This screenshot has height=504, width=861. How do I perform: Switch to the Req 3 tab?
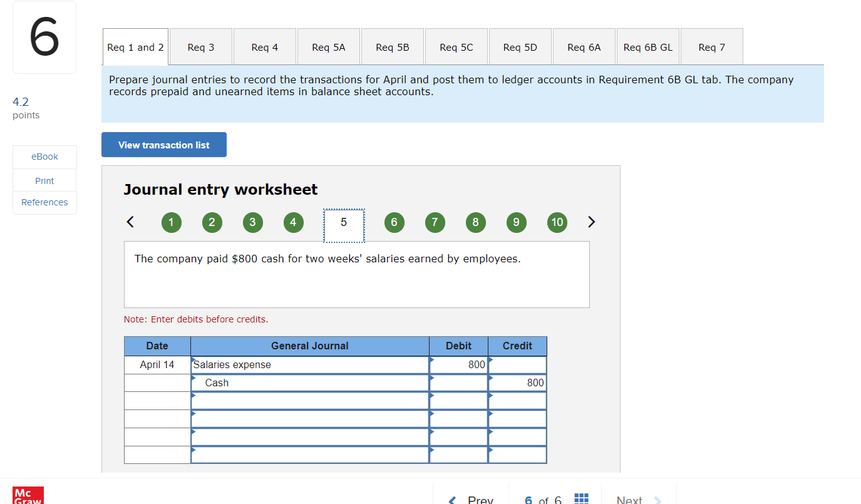click(200, 46)
